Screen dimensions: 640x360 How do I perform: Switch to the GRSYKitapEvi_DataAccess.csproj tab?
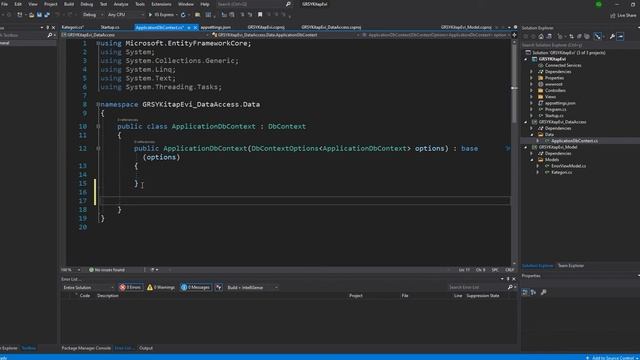pos(331,27)
